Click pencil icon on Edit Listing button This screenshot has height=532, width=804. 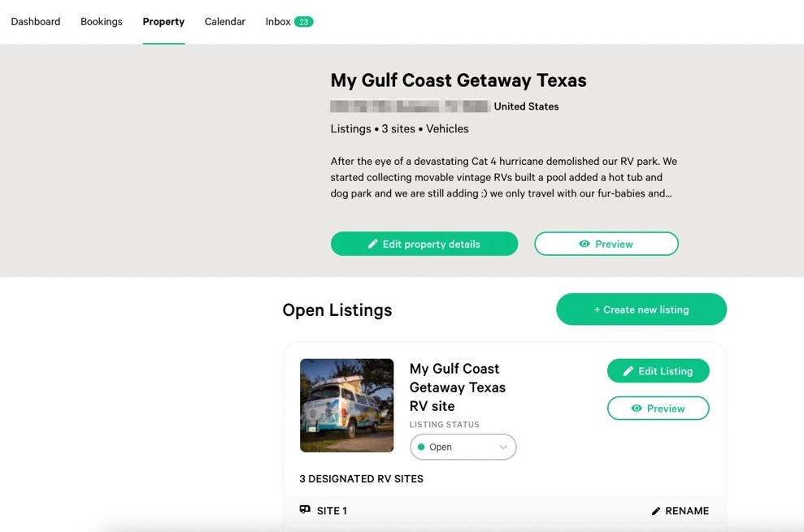[628, 371]
